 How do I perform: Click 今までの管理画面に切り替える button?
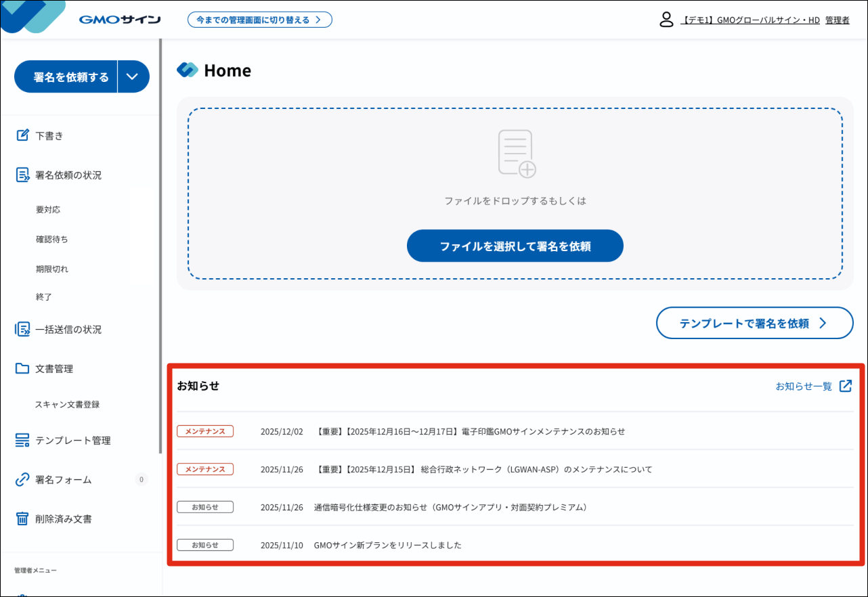pyautogui.click(x=259, y=20)
